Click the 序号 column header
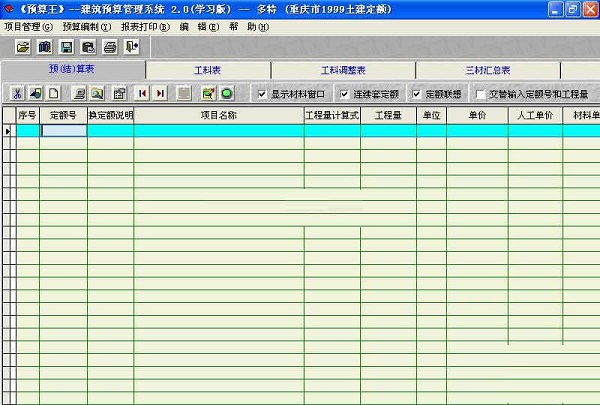Image resolution: width=600 pixels, height=405 pixels. click(28, 115)
